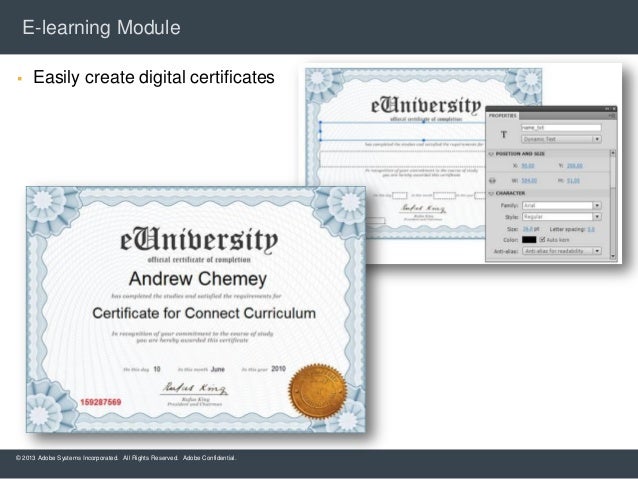Click the eUniversity heading on front certificate
The width and height of the screenshot is (638, 479).
[199, 241]
